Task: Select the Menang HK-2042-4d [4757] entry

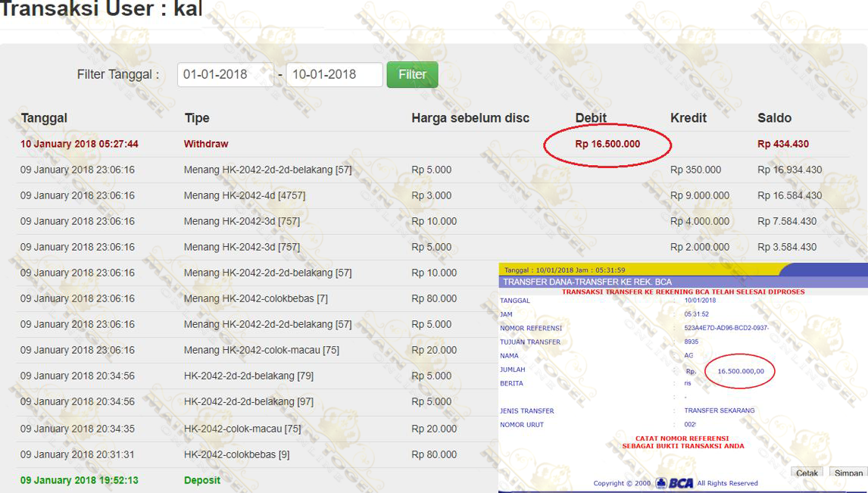Action: coord(244,195)
